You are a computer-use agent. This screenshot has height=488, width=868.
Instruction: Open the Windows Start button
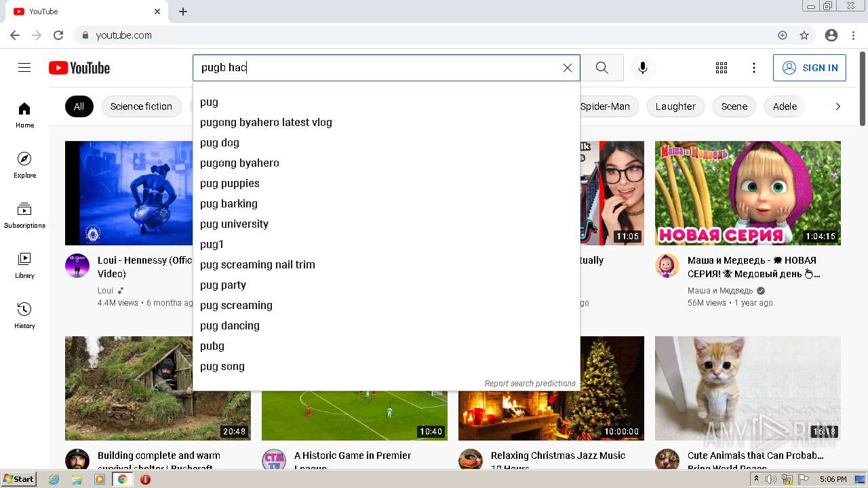click(x=18, y=479)
